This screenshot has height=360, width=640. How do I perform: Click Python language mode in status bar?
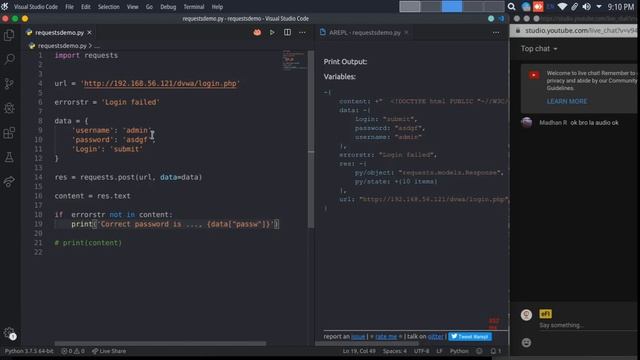pos(459,351)
